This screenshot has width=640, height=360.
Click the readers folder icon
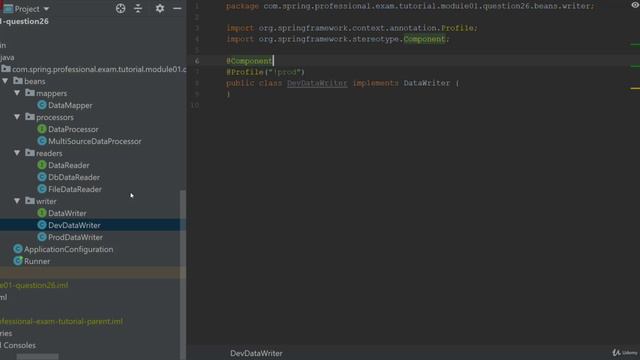click(30, 153)
